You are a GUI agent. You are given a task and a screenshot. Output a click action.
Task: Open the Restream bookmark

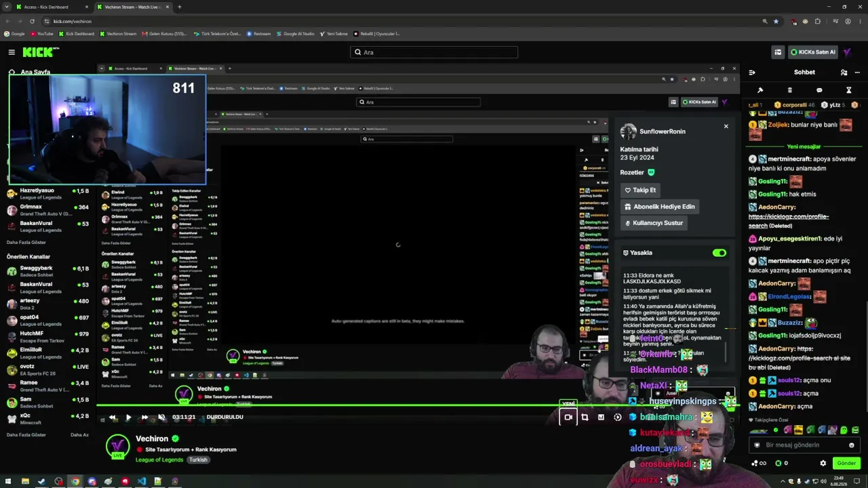tap(258, 34)
